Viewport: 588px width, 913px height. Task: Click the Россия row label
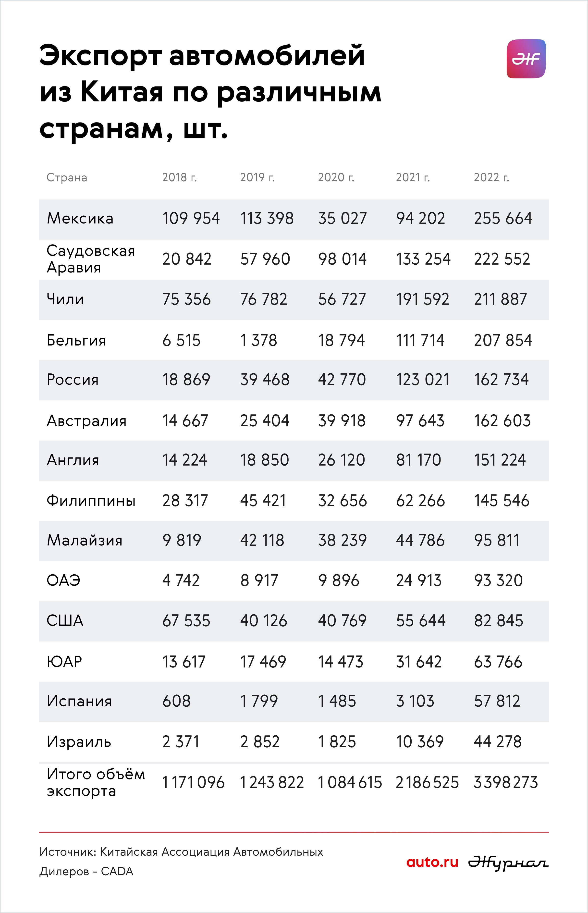[x=73, y=380]
